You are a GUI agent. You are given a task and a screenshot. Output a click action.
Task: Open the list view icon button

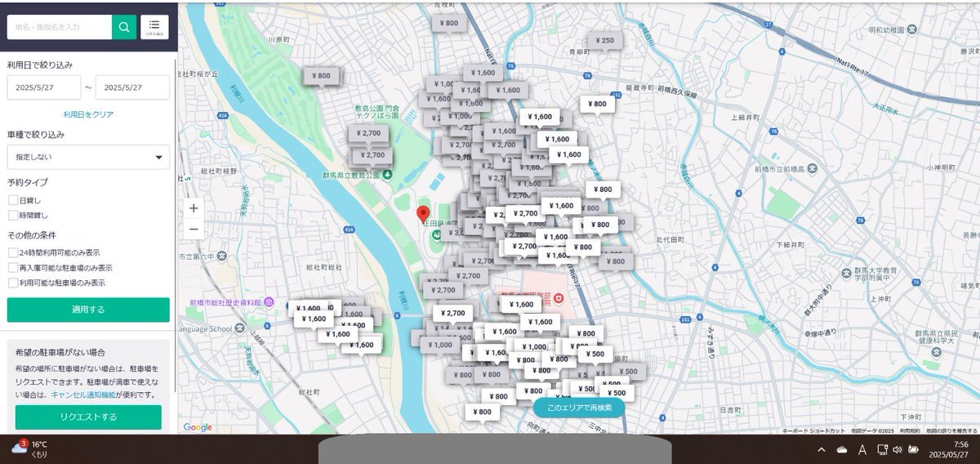coord(154,27)
